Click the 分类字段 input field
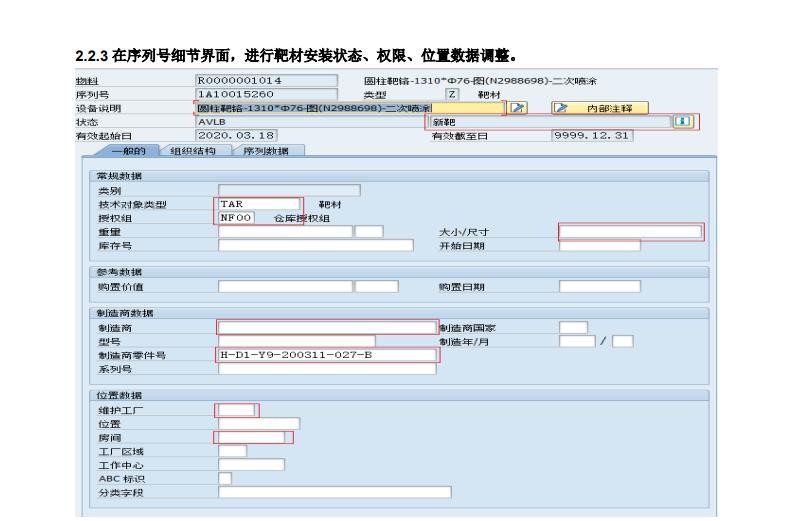 334,492
